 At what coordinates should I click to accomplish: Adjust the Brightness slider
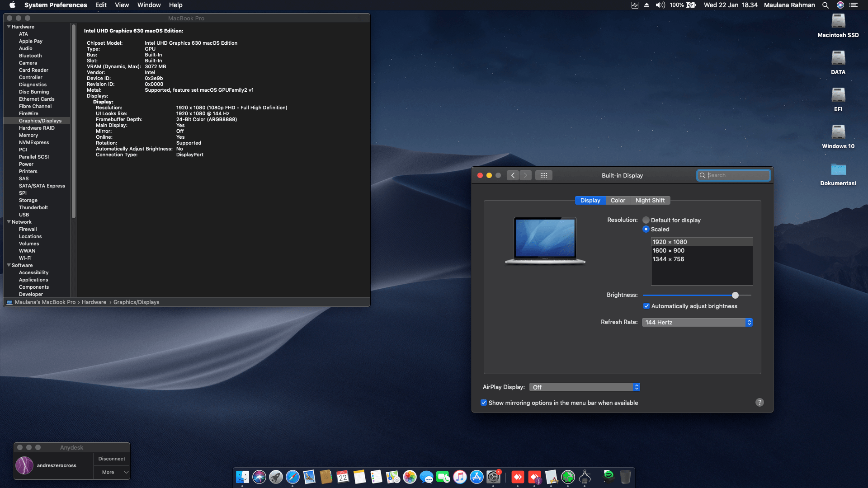735,295
